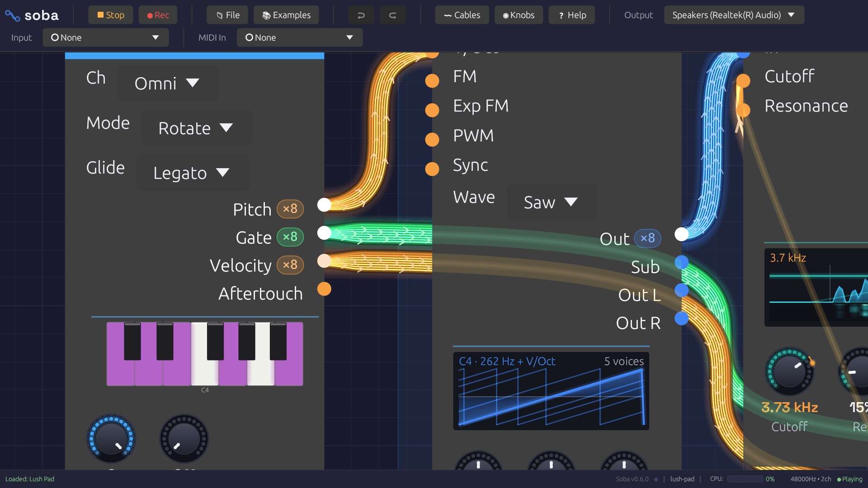Open the Glide Legato dropdown
The image size is (868, 488).
pyautogui.click(x=193, y=173)
